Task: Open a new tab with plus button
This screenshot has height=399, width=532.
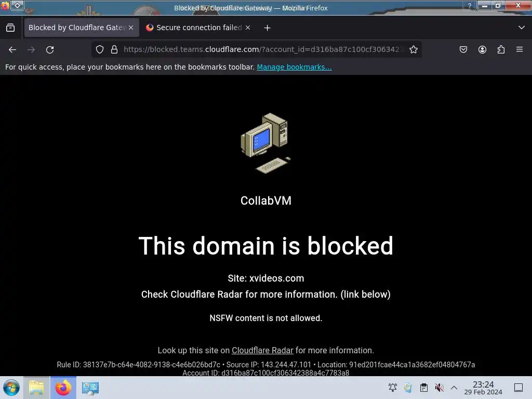Action: (x=268, y=28)
